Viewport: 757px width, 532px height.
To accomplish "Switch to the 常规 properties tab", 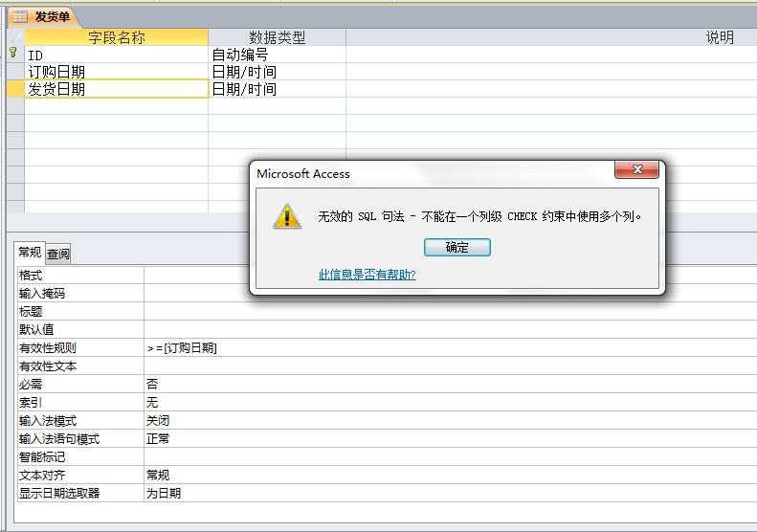I will click(x=30, y=252).
